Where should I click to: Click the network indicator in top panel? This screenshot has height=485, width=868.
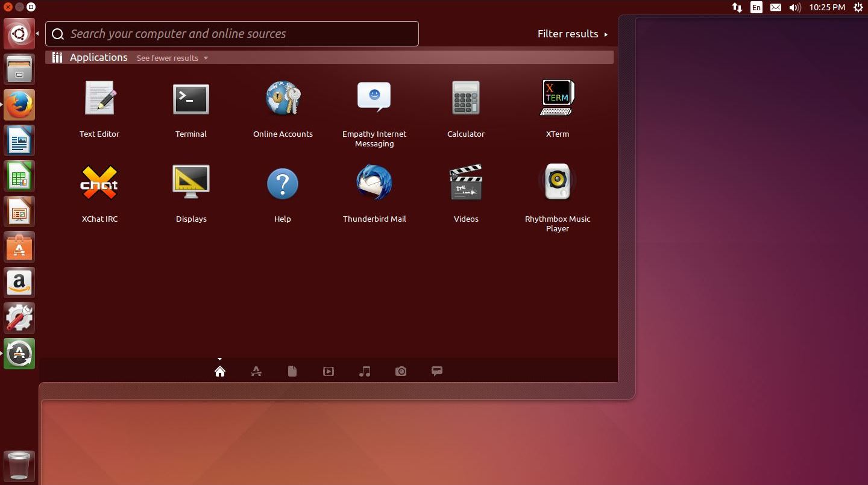click(737, 7)
